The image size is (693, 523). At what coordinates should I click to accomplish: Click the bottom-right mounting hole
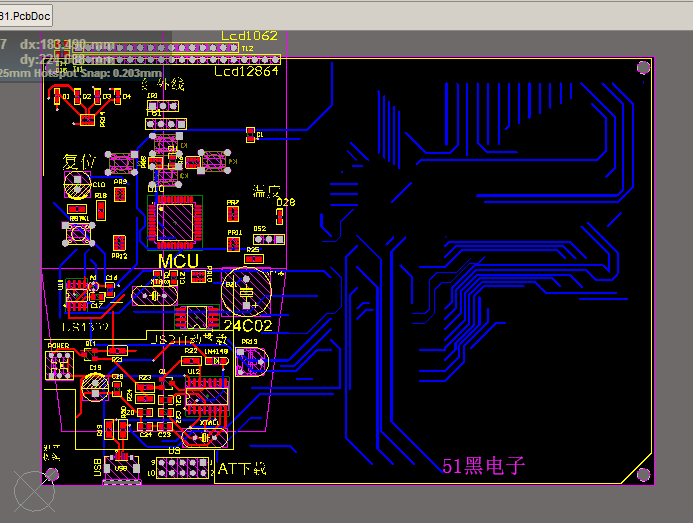[x=644, y=475]
